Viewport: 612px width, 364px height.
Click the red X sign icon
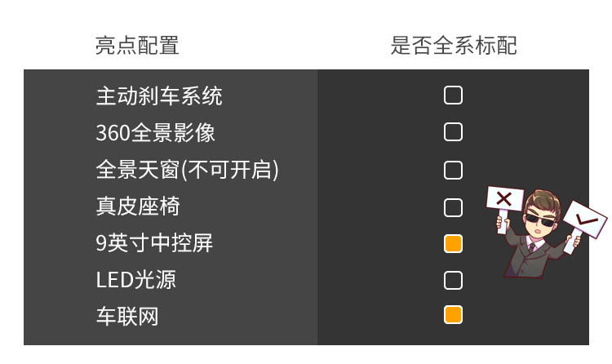click(504, 199)
